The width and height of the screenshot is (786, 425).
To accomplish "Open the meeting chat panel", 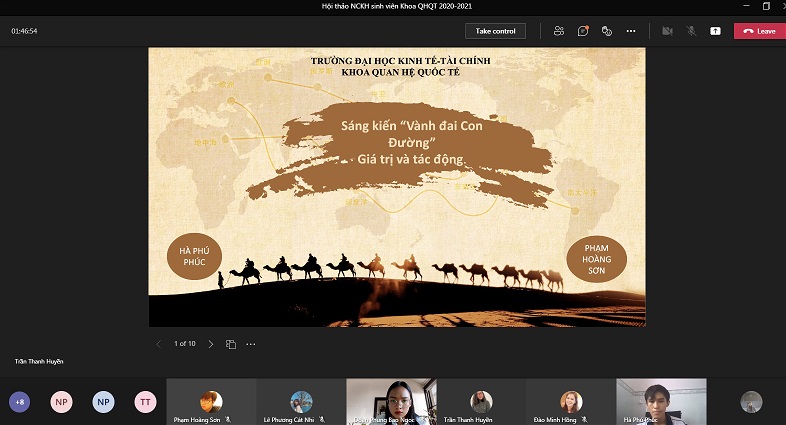I will (583, 31).
